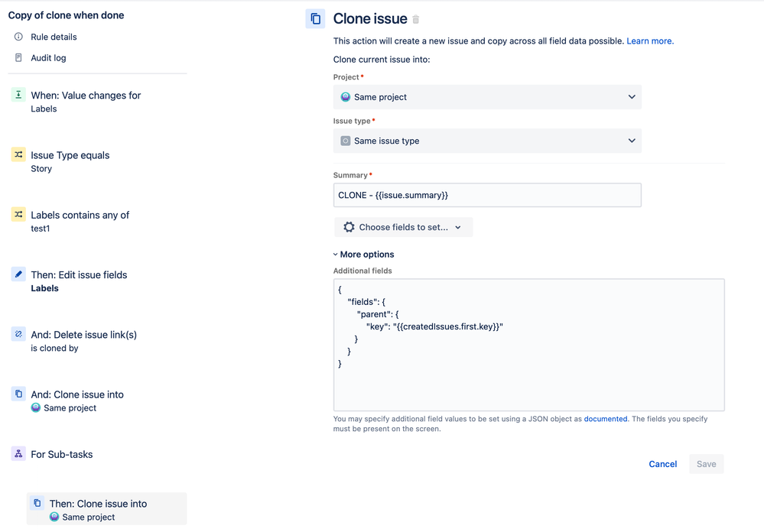Click inside the Additional fields JSON textarea

click(x=528, y=345)
